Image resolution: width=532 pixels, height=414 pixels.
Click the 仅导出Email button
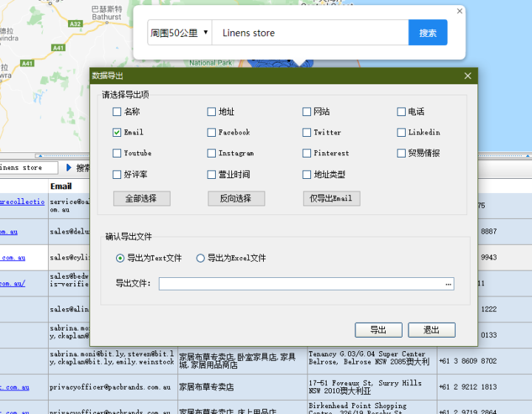[332, 199]
